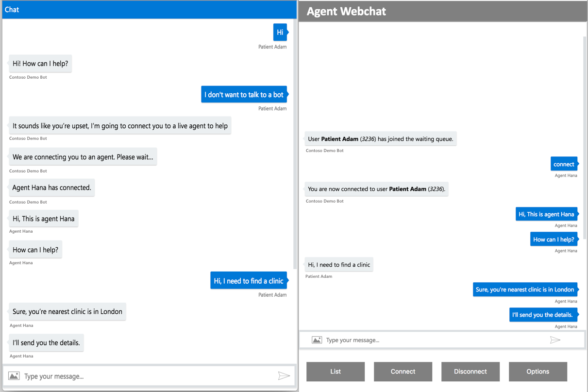Click the image attachment icon in Agent Webchat
This screenshot has width=588, height=392.
click(x=317, y=340)
